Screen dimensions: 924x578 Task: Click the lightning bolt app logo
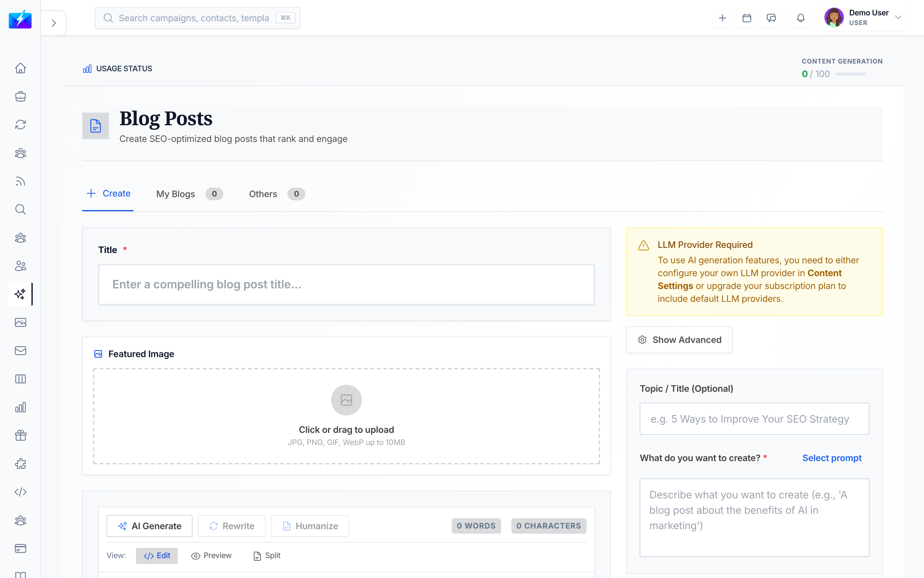click(20, 19)
